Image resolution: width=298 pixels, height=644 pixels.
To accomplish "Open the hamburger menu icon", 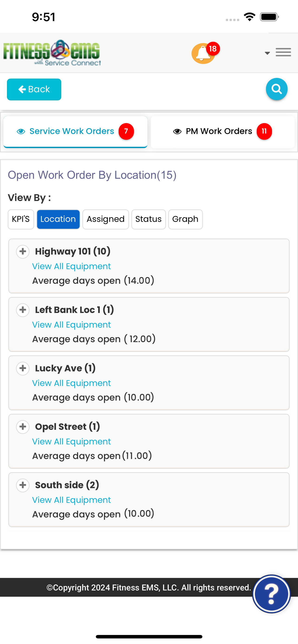I will coord(283,52).
